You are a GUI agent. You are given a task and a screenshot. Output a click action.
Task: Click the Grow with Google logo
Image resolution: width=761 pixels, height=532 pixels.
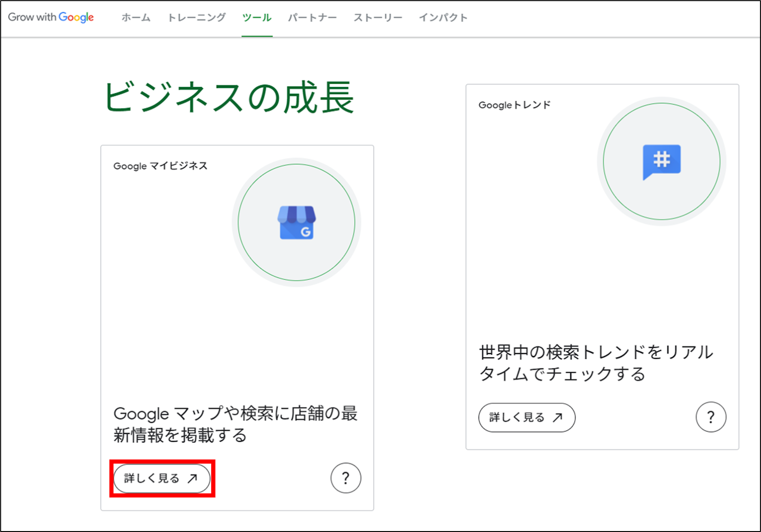[51, 17]
